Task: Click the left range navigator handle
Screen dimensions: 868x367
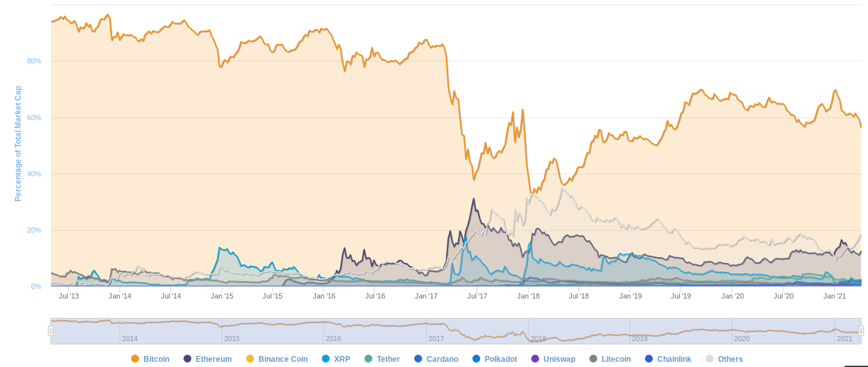Action: coord(50,331)
